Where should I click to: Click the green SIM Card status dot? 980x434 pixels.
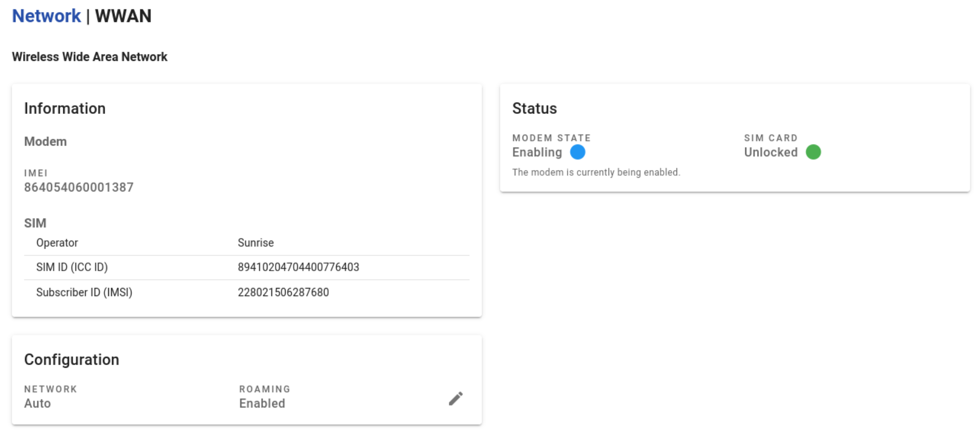click(813, 152)
